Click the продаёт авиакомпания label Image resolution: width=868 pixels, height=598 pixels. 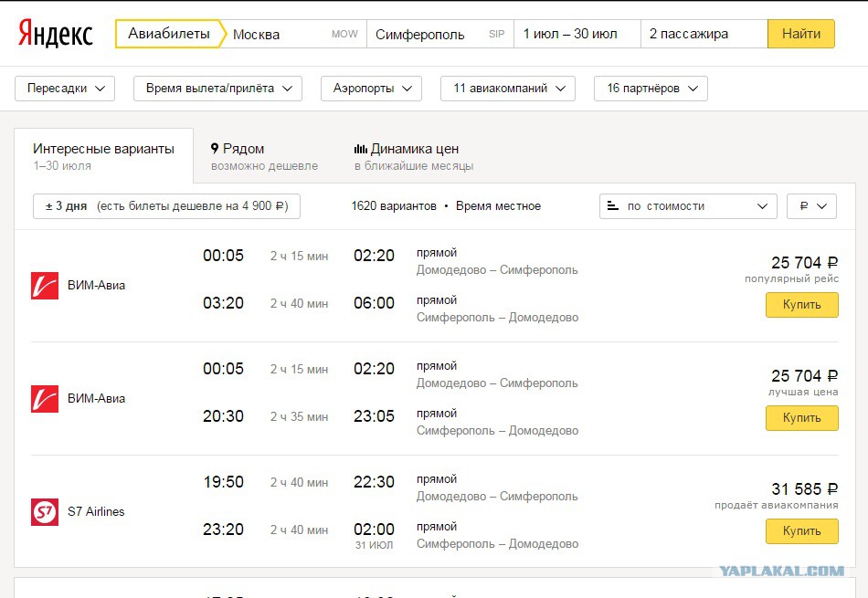click(776, 505)
